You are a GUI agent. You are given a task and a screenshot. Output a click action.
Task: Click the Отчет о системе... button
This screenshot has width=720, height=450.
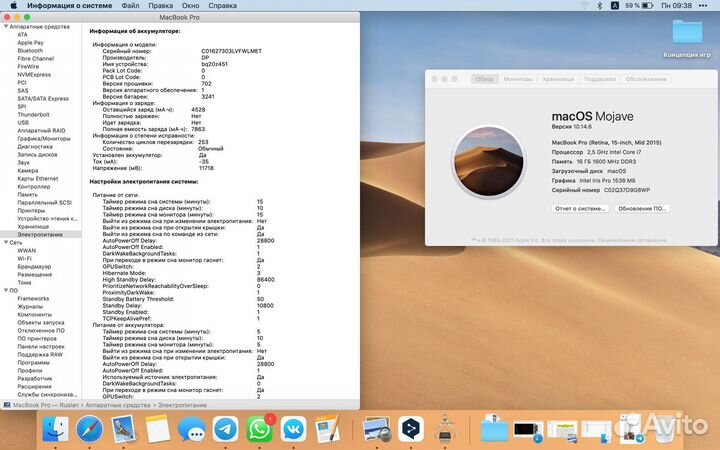[580, 208]
